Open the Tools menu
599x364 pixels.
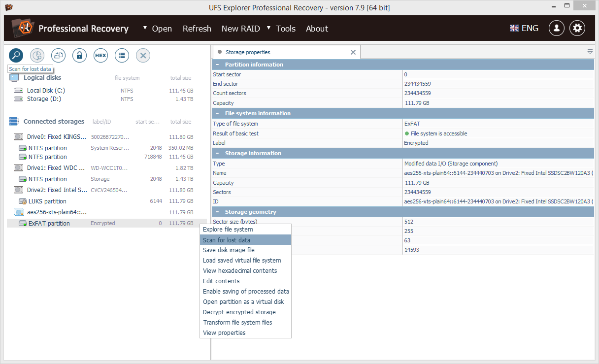286,29
